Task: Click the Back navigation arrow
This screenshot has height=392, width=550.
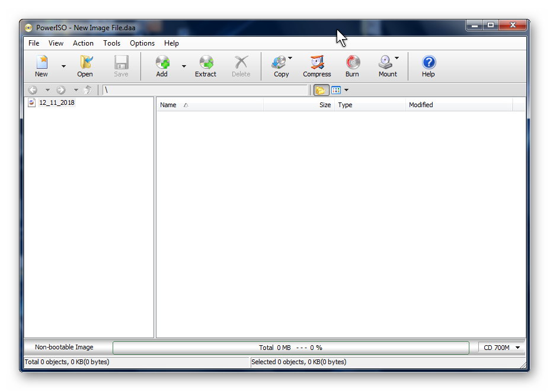Action: [x=33, y=90]
